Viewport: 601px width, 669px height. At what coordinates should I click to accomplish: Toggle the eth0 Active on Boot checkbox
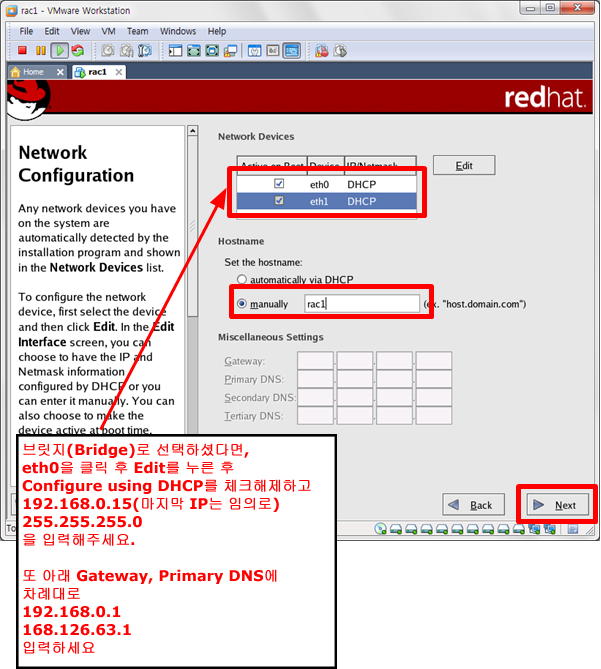(279, 183)
